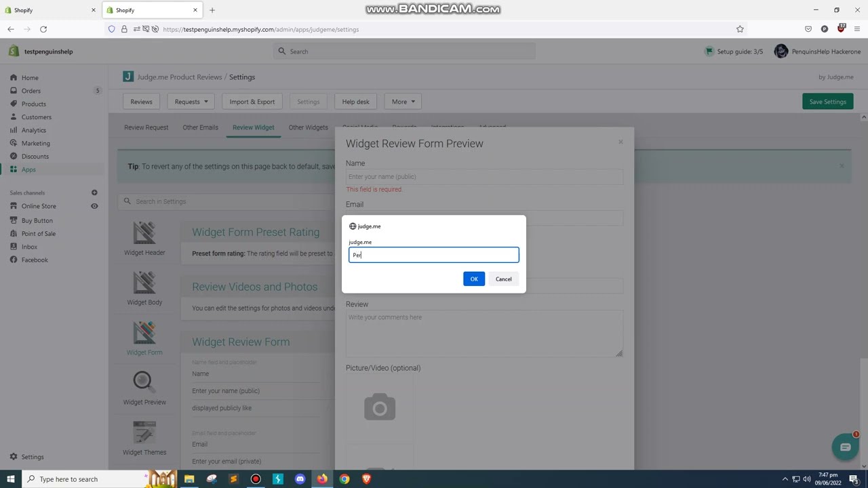Cancel the judge.me prompt
This screenshot has width=868, height=488.
(x=503, y=279)
